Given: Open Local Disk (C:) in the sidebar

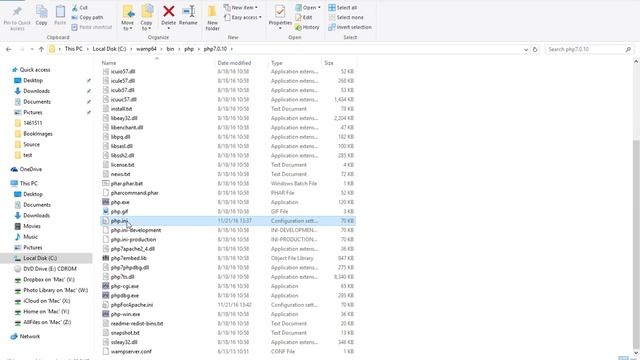Looking at the screenshot, I should [x=40, y=258].
